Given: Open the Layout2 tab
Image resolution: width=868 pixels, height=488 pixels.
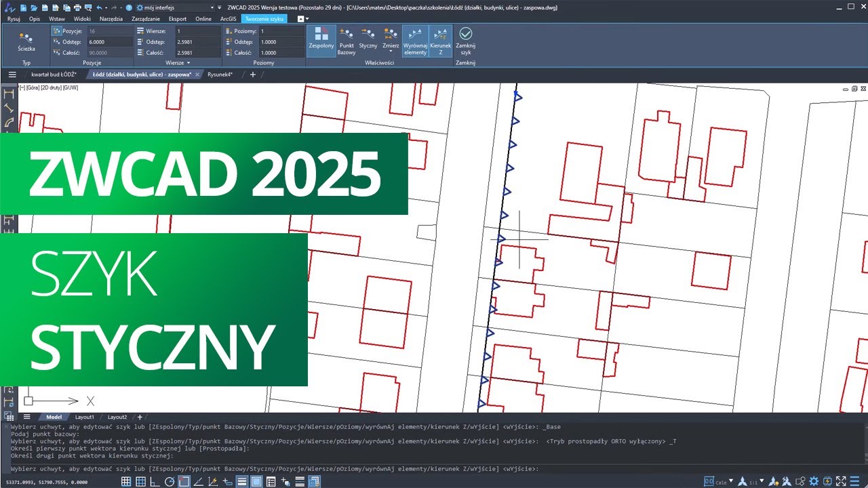Looking at the screenshot, I should click(117, 417).
